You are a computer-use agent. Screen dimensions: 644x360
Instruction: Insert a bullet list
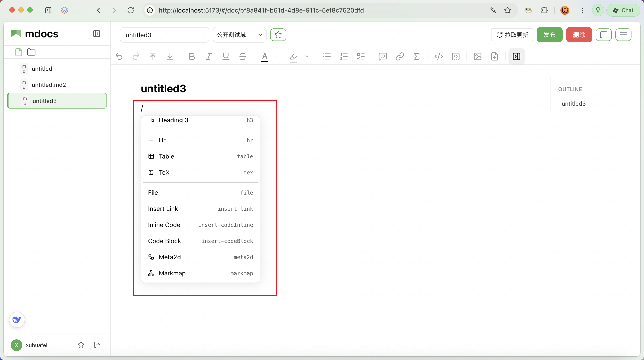(x=327, y=57)
